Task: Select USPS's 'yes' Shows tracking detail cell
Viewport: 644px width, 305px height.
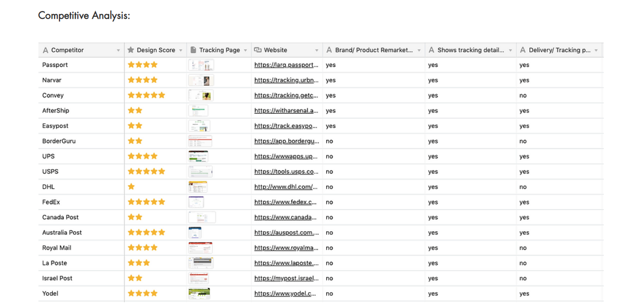Action: 471,172
